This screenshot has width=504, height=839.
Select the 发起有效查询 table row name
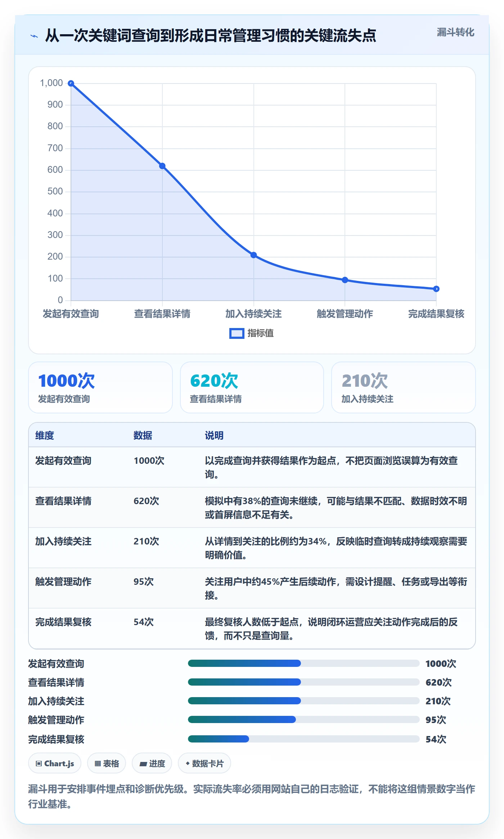click(63, 461)
